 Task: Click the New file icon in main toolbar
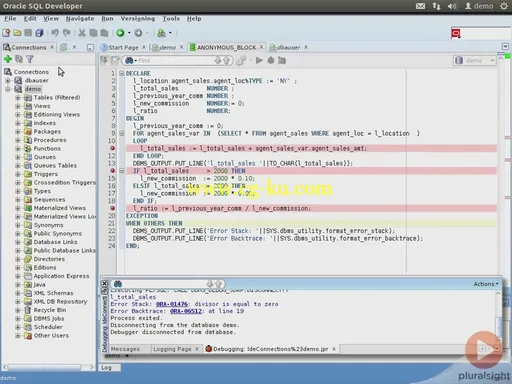click(x=6, y=33)
